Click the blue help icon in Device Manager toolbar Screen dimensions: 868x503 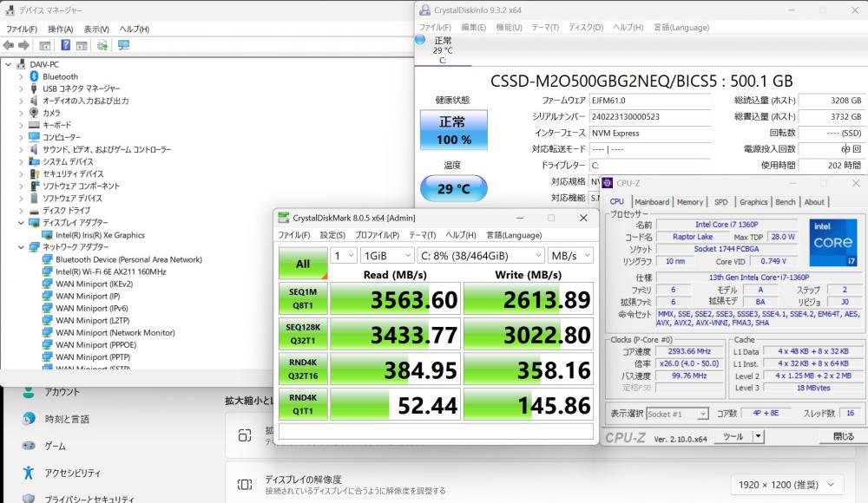pos(65,45)
